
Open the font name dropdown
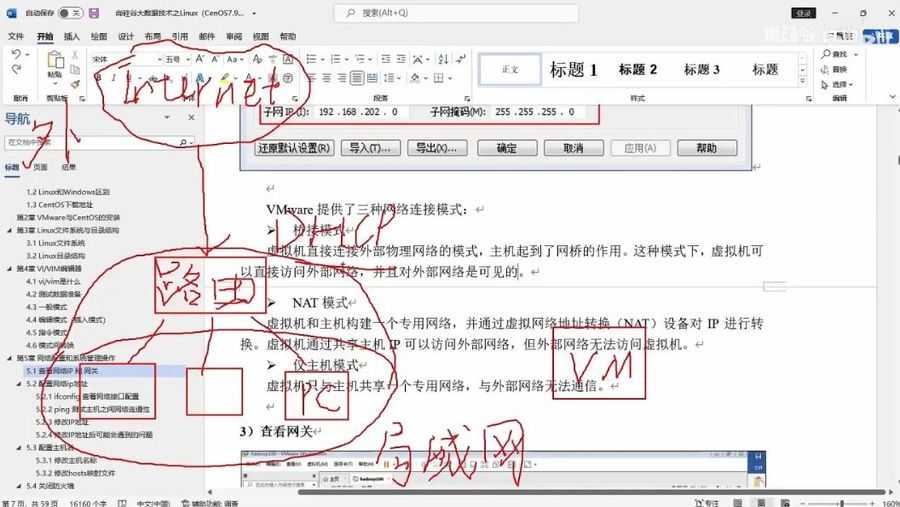tap(159, 59)
